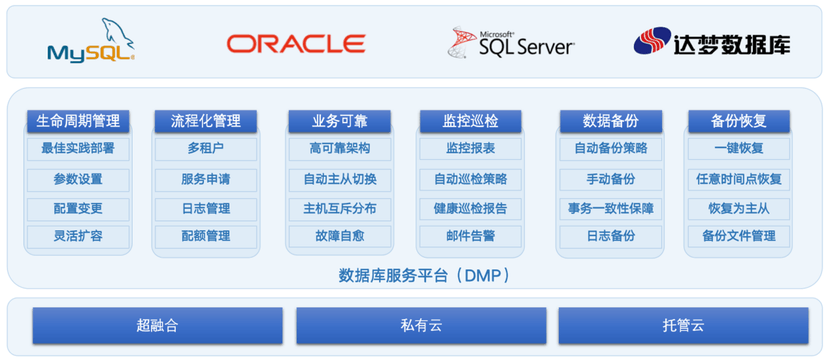This screenshot has width=828, height=362.
Task: Click the 私有云 button
Action: (x=421, y=326)
